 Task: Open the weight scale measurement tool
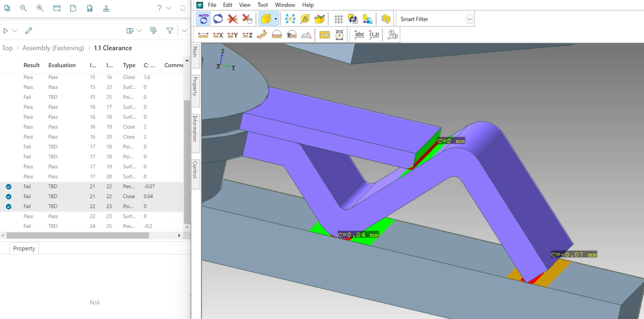(x=339, y=35)
